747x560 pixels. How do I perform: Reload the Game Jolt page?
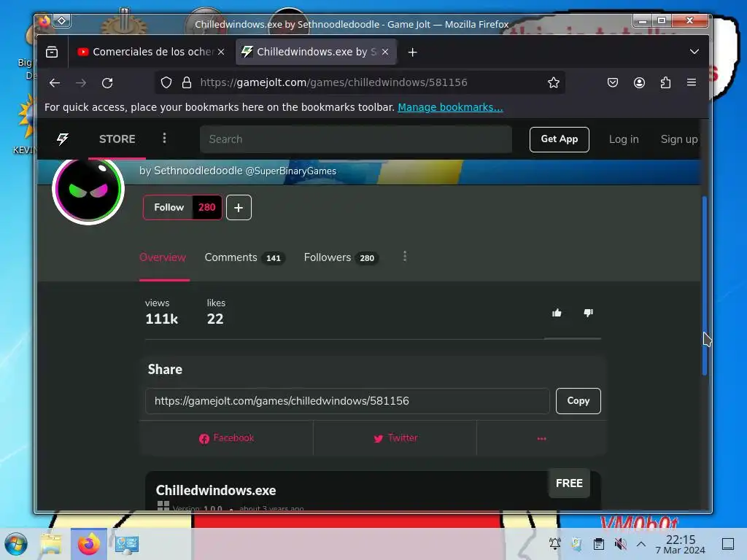click(x=107, y=83)
